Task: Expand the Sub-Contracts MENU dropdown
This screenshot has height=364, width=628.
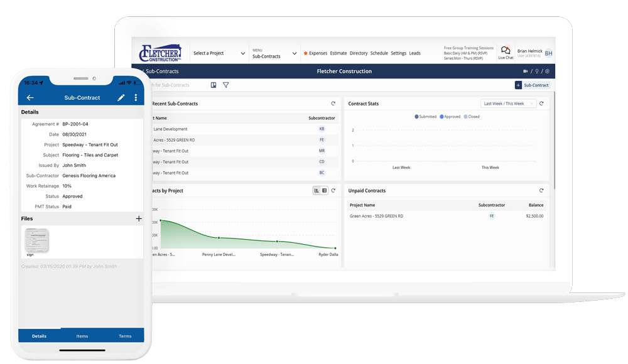Action: coord(275,54)
